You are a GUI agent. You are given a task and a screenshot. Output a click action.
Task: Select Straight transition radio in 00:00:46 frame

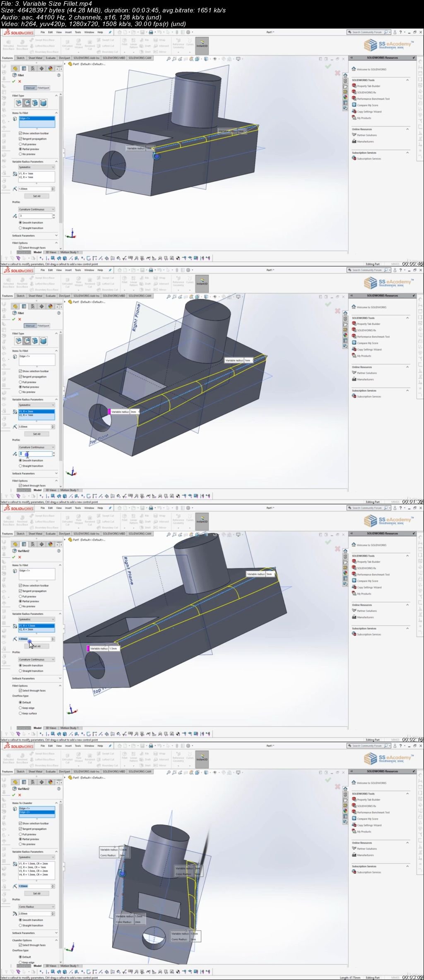tap(20, 228)
